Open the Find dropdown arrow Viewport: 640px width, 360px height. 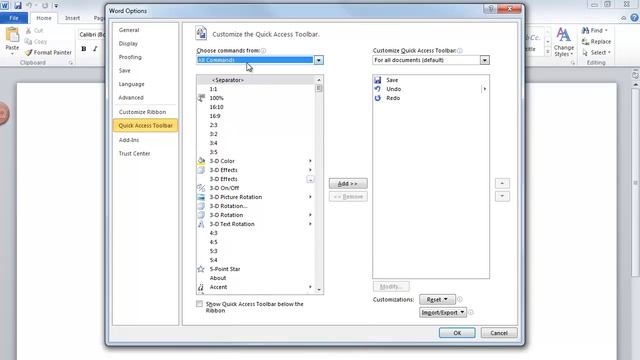coord(606,31)
